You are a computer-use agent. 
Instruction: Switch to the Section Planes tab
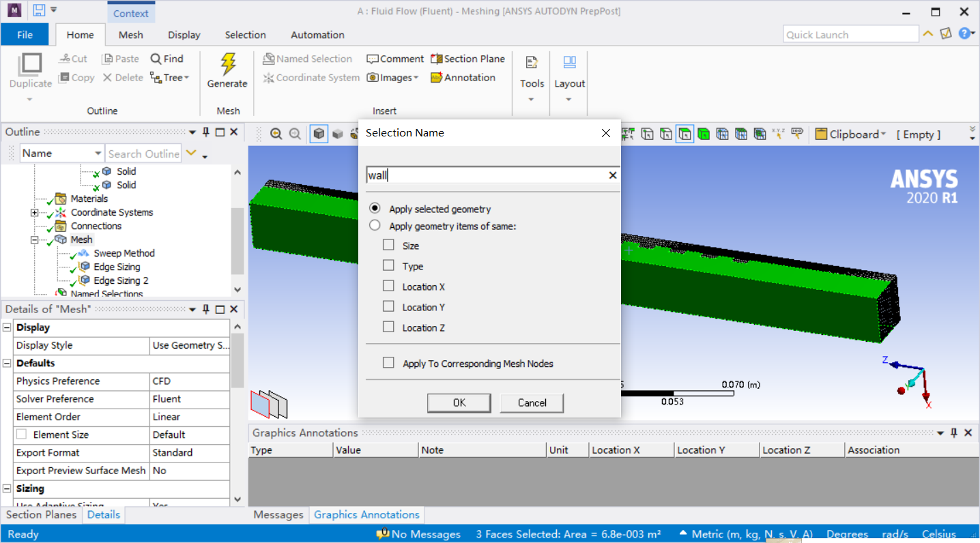point(41,515)
